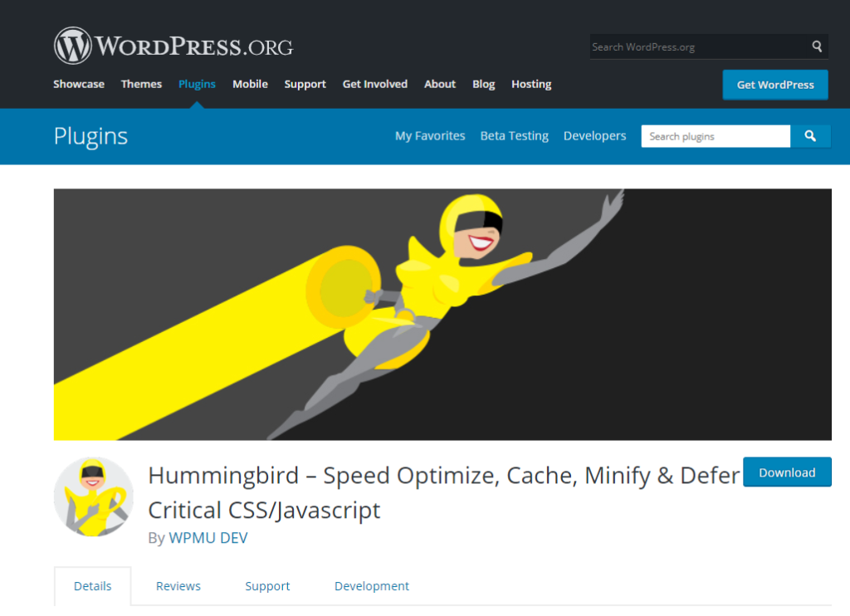This screenshot has width=850, height=616.
Task: Click the magnifier icon in WordPress.org search
Action: click(817, 46)
